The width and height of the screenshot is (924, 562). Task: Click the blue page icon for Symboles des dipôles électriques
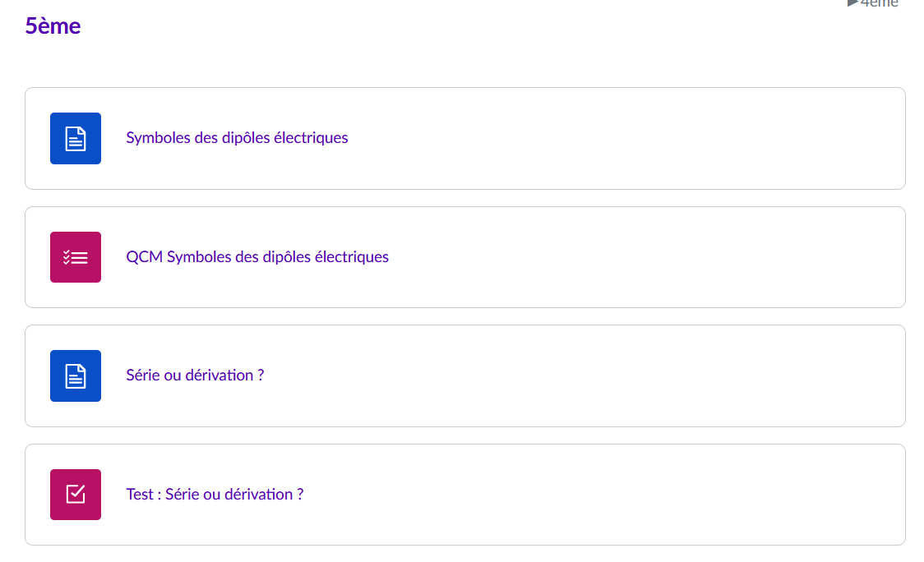pyautogui.click(x=76, y=138)
